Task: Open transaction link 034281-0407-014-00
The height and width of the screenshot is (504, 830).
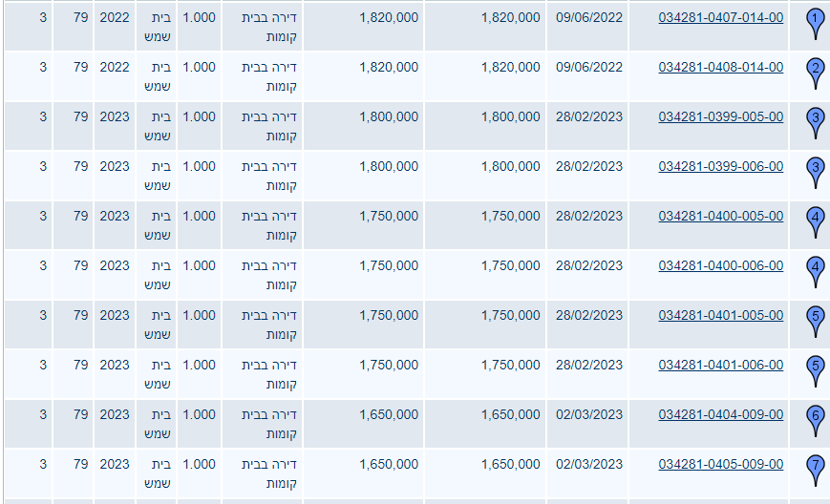Action: click(x=720, y=17)
